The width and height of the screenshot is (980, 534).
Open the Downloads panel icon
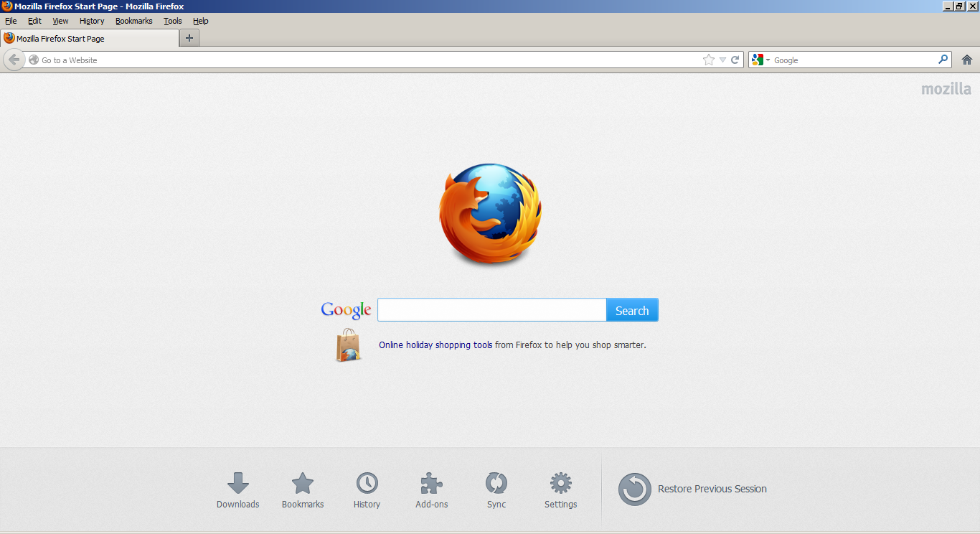(237, 483)
